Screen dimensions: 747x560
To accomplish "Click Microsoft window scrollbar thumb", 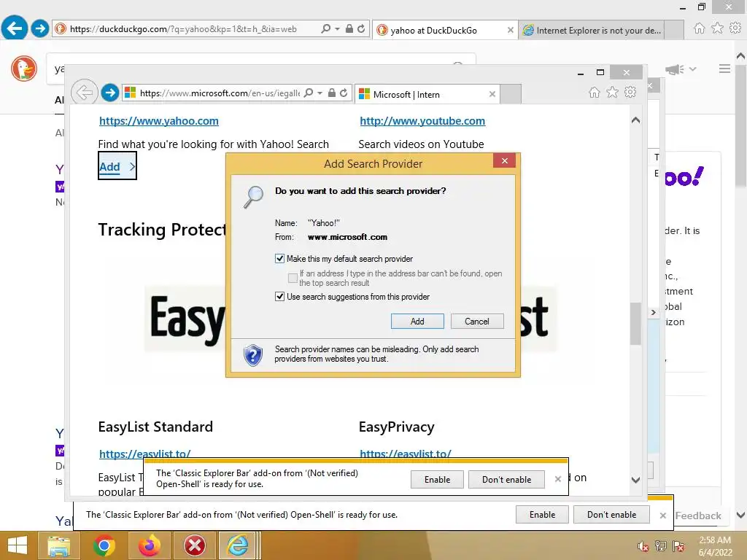I will (x=635, y=323).
